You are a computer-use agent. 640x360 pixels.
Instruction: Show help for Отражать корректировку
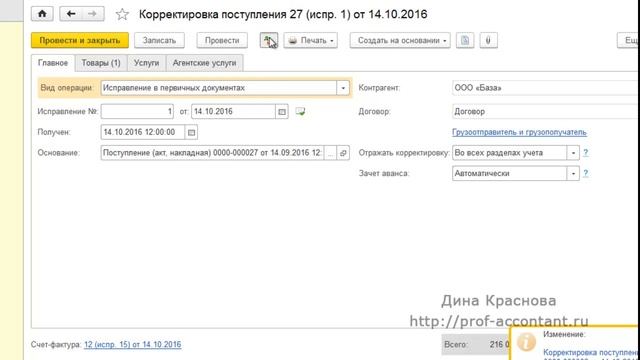(586, 153)
